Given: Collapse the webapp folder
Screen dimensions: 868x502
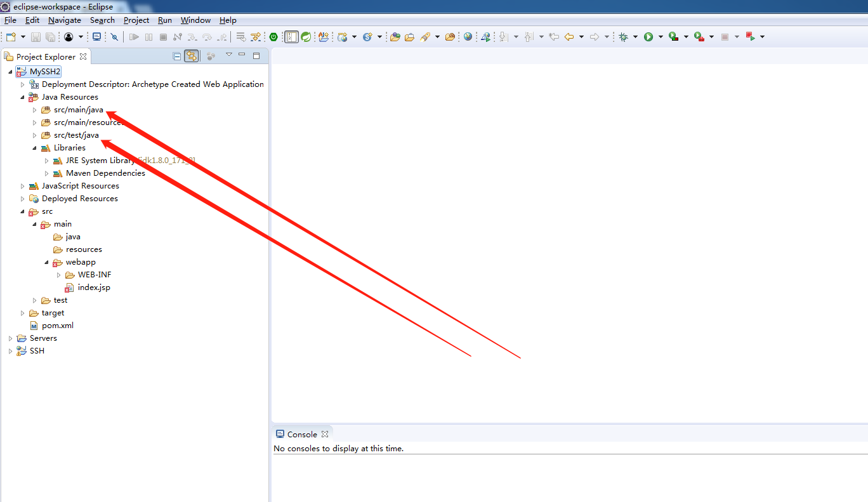Looking at the screenshot, I should point(47,262).
